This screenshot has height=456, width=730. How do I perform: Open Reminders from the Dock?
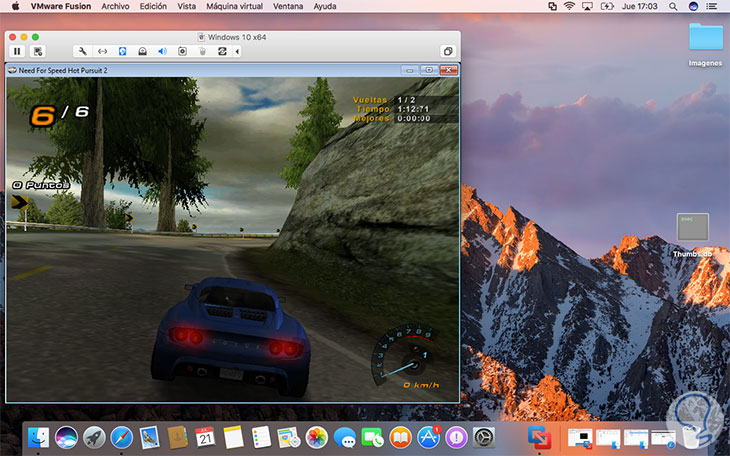click(x=261, y=437)
